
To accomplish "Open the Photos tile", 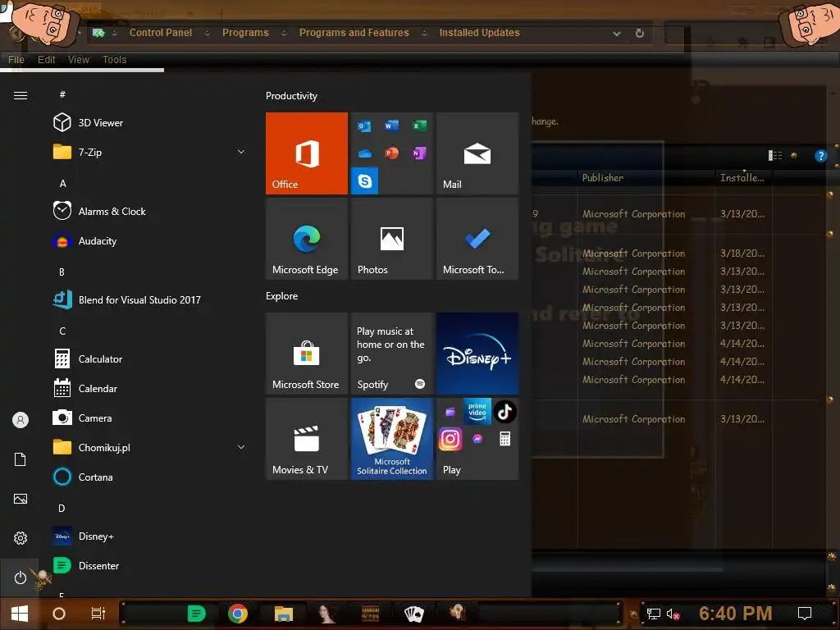I will (391, 239).
